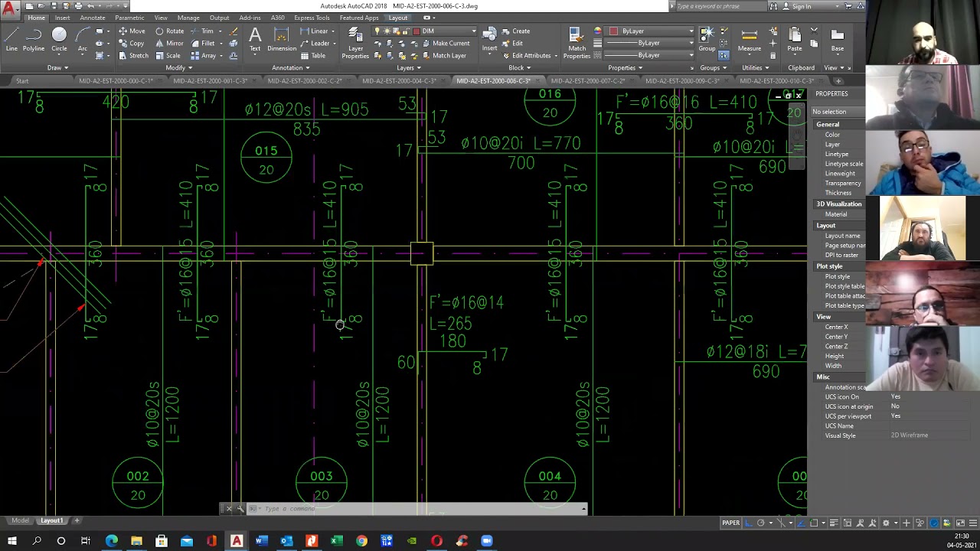The width and height of the screenshot is (980, 551).
Task: Open the Parametric ribbon tab
Action: tap(129, 18)
